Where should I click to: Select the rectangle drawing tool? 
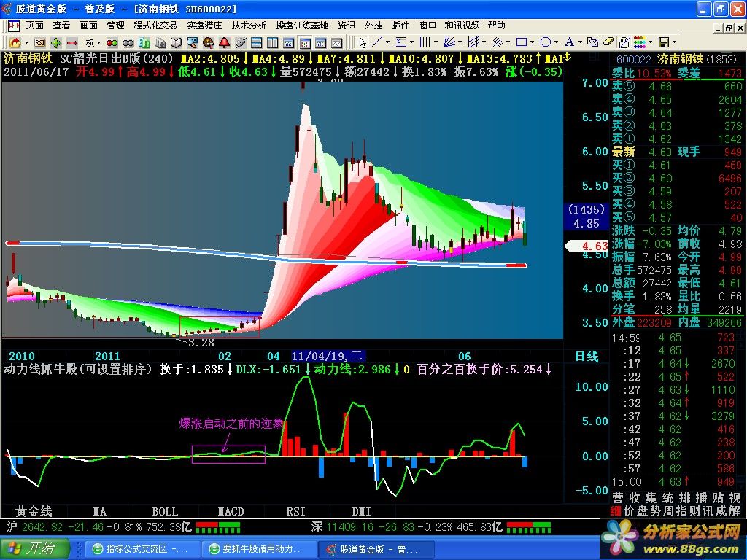pyautogui.click(x=522, y=42)
